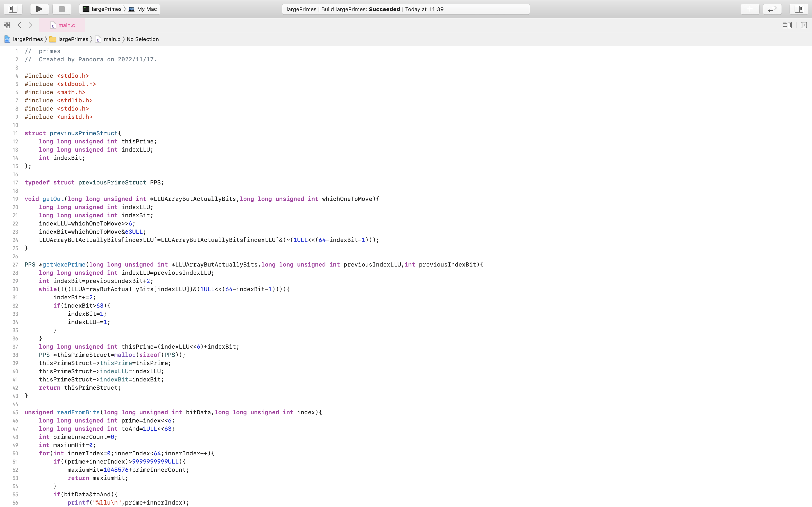The width and height of the screenshot is (812, 507).
Task: Select the main.c editor tab
Action: (62, 25)
